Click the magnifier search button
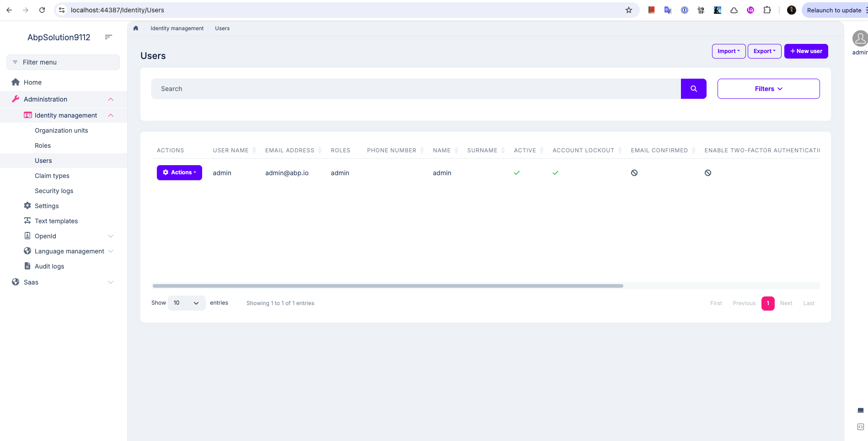Viewport: 868px width, 441px height. click(693, 89)
